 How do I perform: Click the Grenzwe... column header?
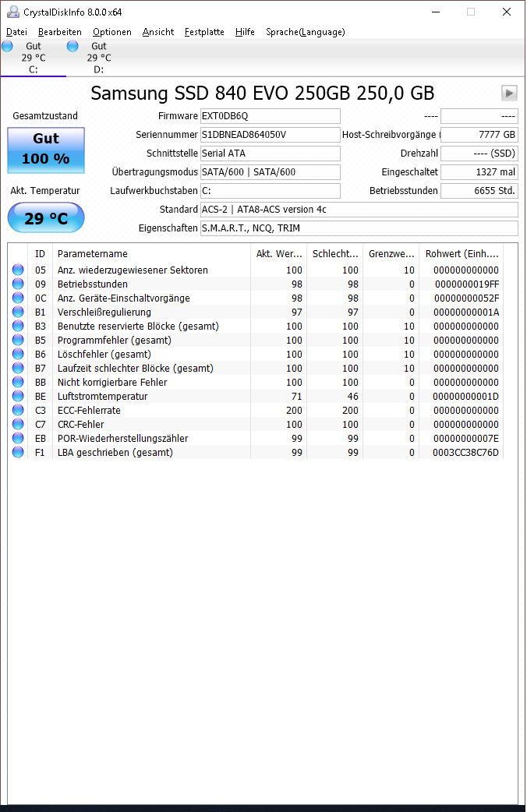391,254
